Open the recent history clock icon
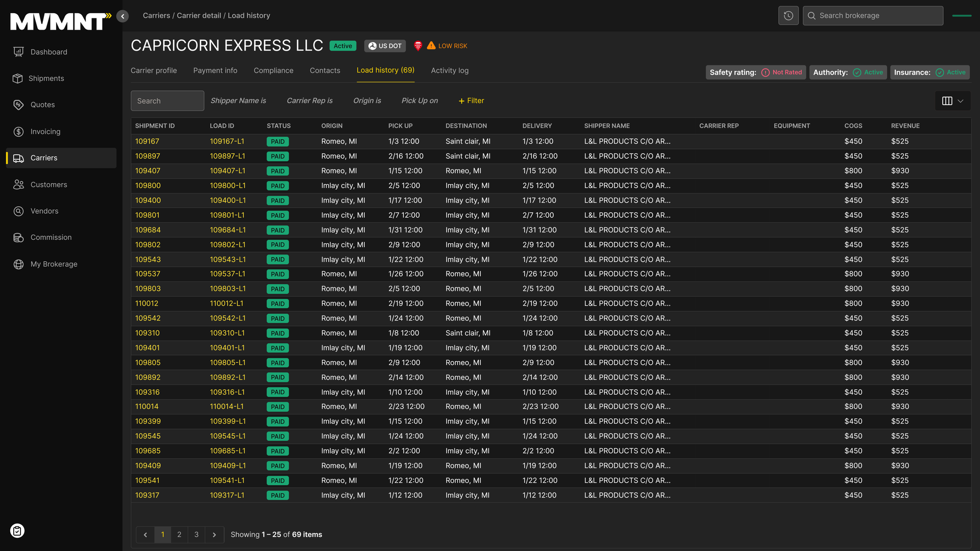 click(x=788, y=15)
